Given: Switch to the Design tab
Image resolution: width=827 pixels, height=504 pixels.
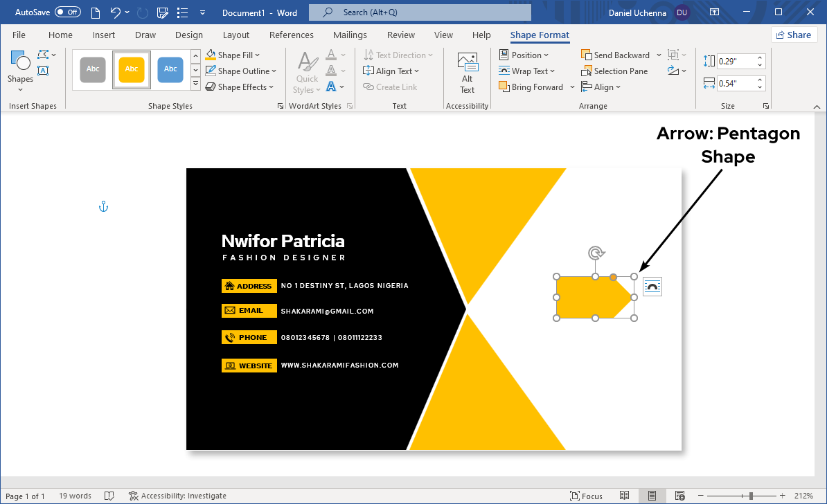Looking at the screenshot, I should click(189, 35).
